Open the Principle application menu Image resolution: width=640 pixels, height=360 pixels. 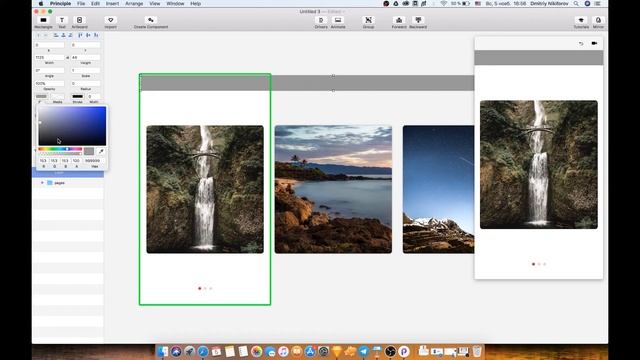pos(60,4)
